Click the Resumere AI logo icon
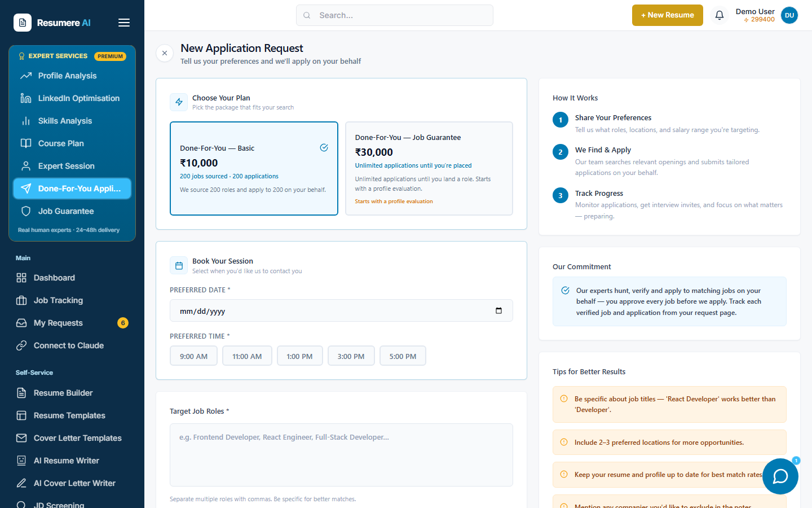 pyautogui.click(x=23, y=23)
